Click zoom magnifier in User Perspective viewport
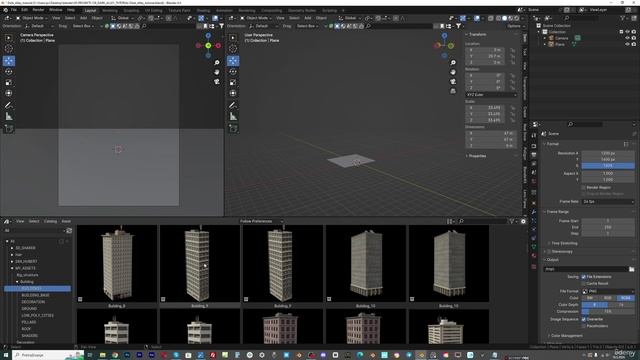 [453, 62]
